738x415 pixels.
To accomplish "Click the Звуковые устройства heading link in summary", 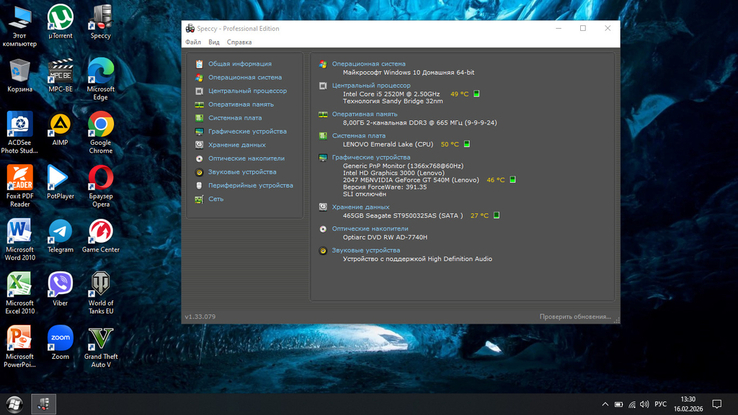I will click(x=366, y=250).
